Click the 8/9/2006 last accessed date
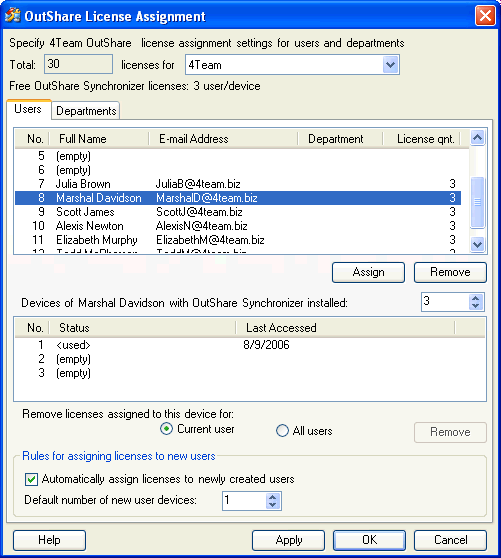This screenshot has width=501, height=558. (266, 345)
